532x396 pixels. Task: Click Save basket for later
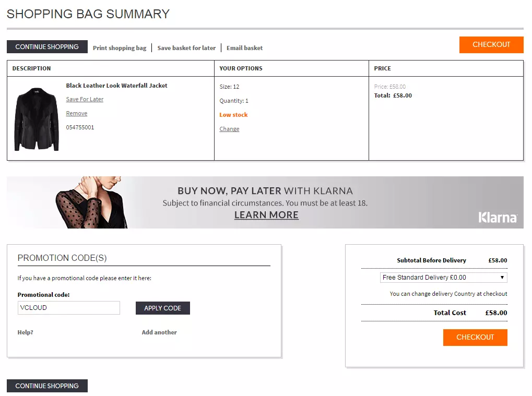(186, 47)
